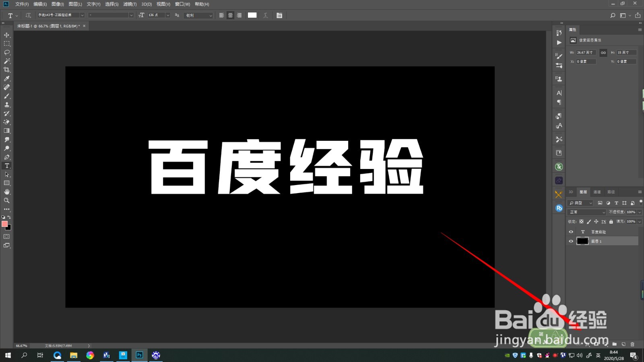644x362 pixels.
Task: Toggle type layer filter
Action: point(616,203)
